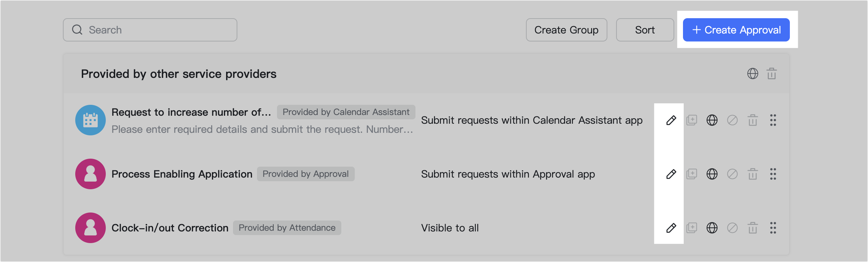868x262 pixels.
Task: Click the drag handle for Process Enabling Application
Action: 773,174
